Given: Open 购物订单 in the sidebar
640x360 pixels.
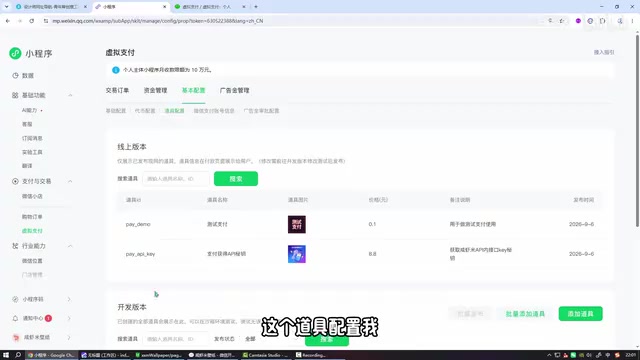Looking at the screenshot, I should [32, 217].
